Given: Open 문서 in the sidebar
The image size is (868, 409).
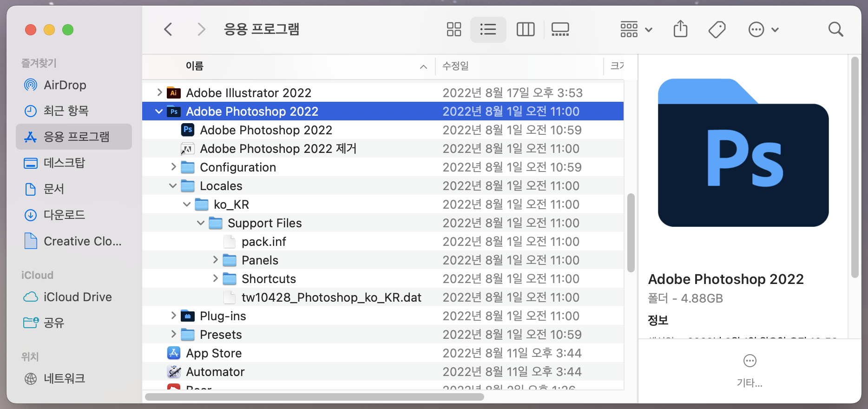Looking at the screenshot, I should (74, 189).
